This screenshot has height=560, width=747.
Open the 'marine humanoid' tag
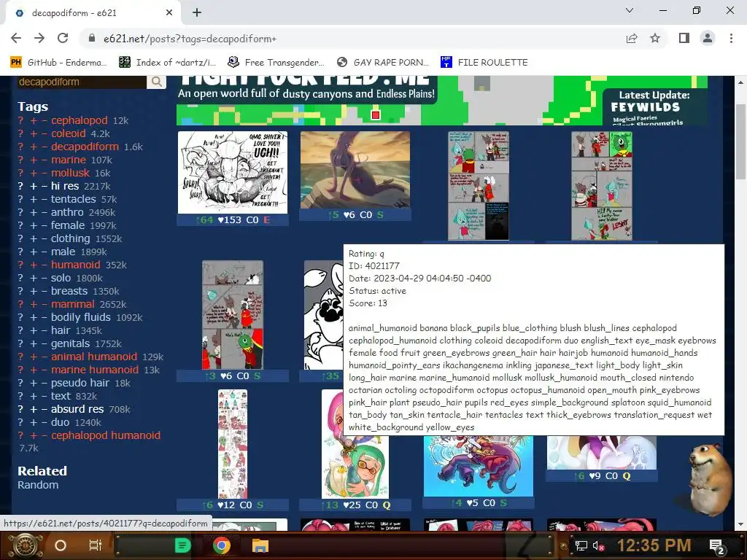[95, 370]
